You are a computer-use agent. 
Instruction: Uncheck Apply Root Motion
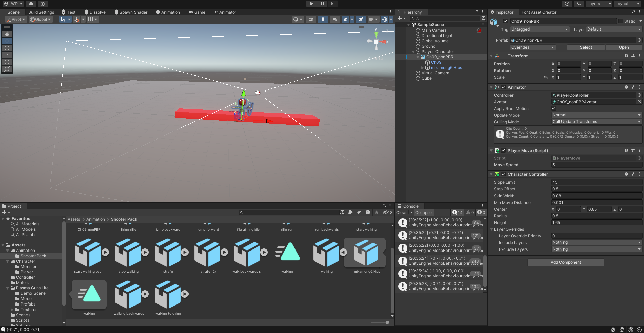click(554, 108)
